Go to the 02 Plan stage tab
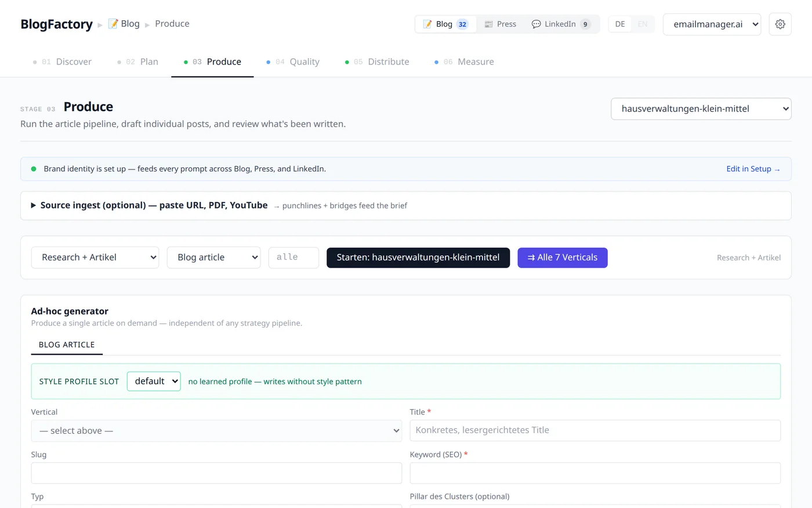 pos(137,62)
